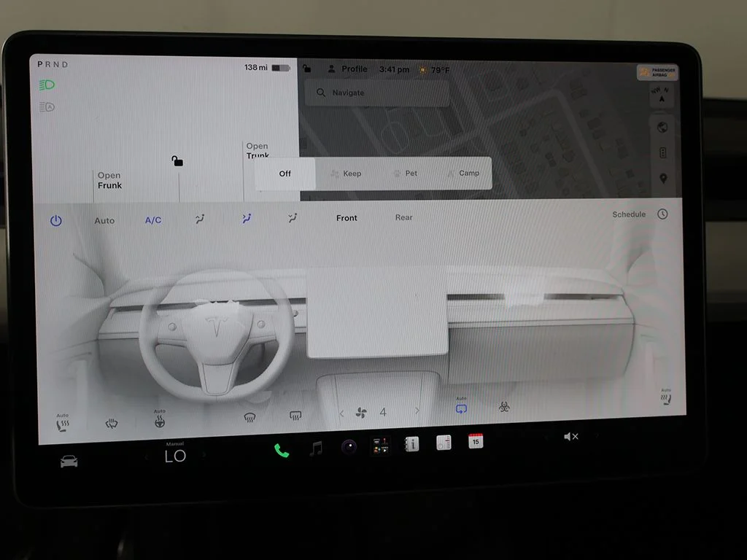The width and height of the screenshot is (747, 560).
Task: Switch to the Rear climate tab
Action: click(x=403, y=217)
